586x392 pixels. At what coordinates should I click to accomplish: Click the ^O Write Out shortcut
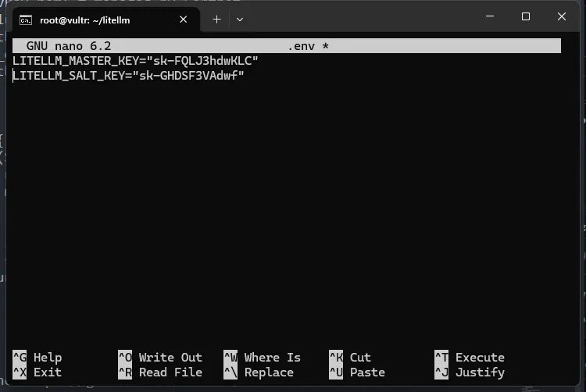tap(160, 358)
